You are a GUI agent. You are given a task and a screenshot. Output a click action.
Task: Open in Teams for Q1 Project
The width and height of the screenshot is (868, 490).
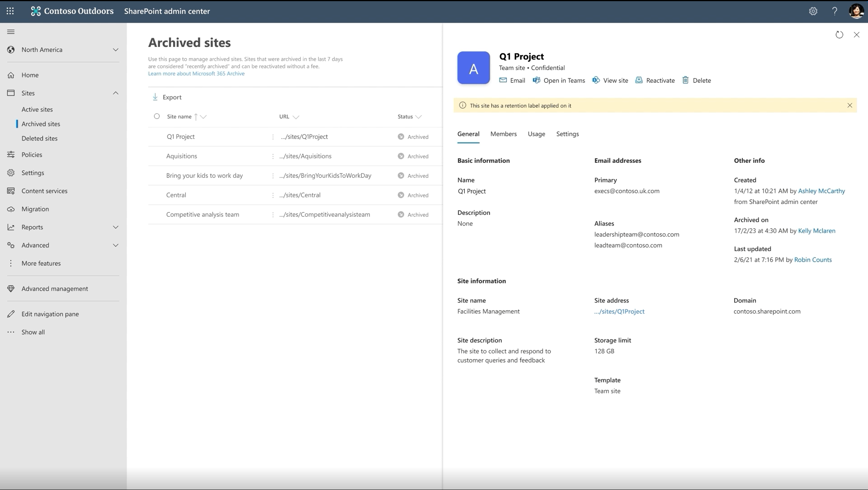[559, 80]
